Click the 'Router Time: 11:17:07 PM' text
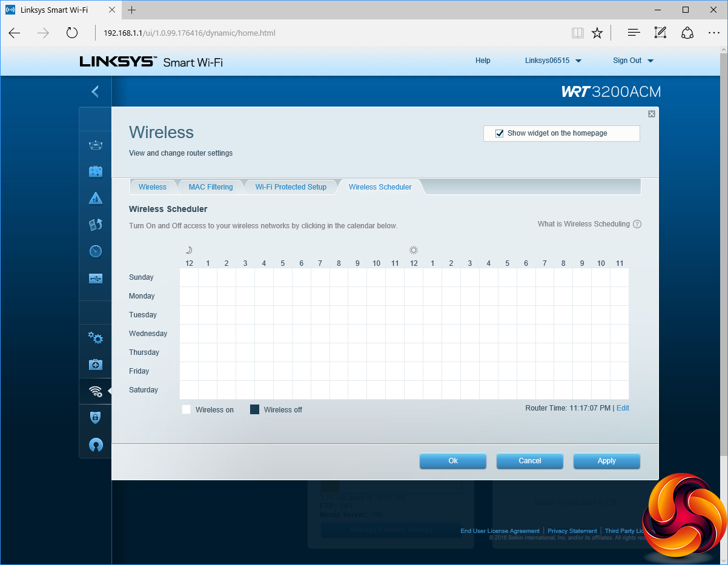Image resolution: width=728 pixels, height=565 pixels. click(568, 408)
